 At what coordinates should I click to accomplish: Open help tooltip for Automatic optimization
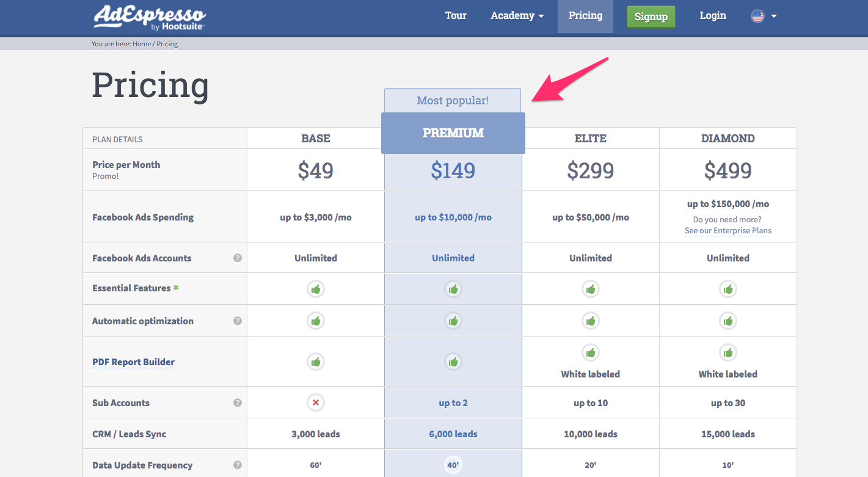[238, 320]
